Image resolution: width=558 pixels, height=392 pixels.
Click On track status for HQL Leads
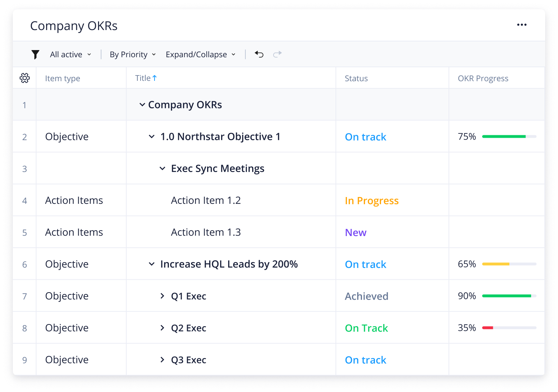(x=366, y=264)
